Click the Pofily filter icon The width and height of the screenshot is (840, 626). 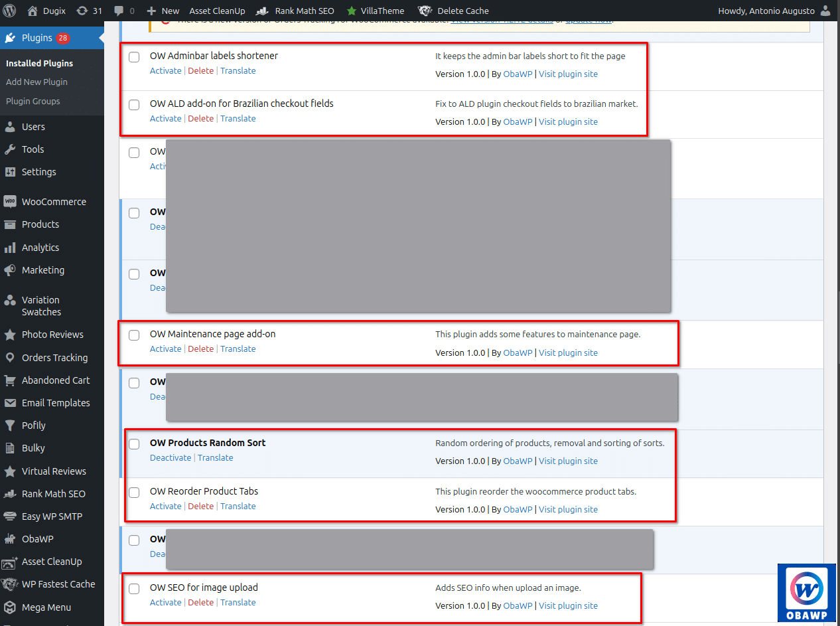coord(10,426)
